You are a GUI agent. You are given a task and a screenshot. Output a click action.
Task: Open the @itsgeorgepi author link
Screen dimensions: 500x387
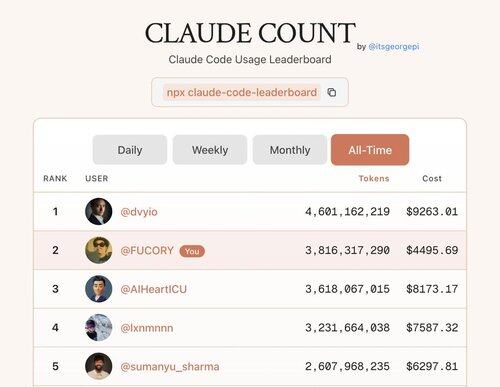(x=394, y=47)
